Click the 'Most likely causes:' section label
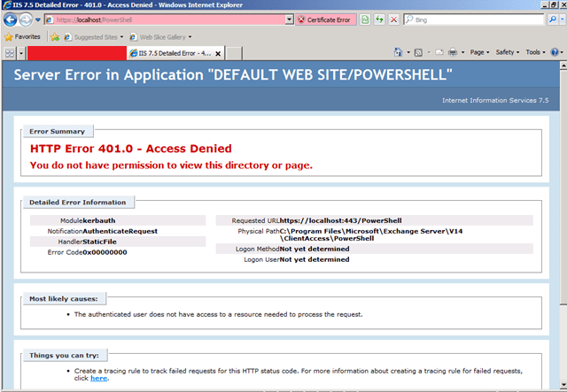 pyautogui.click(x=64, y=299)
